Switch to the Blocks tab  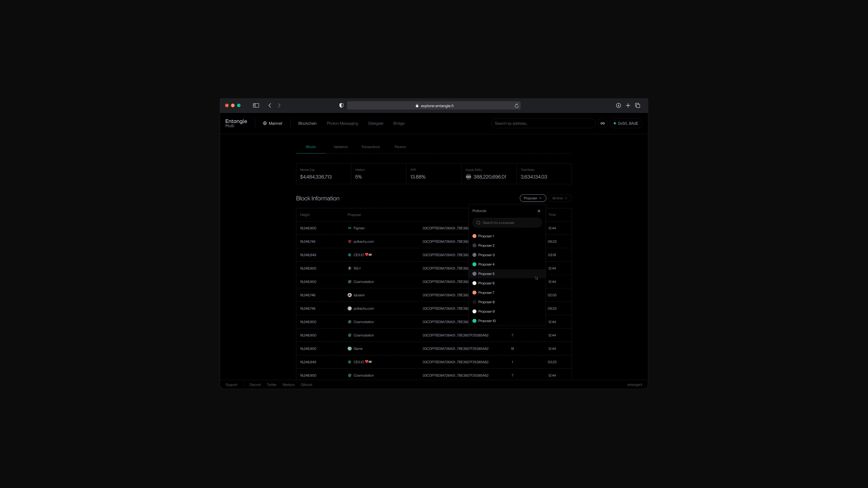(x=311, y=147)
